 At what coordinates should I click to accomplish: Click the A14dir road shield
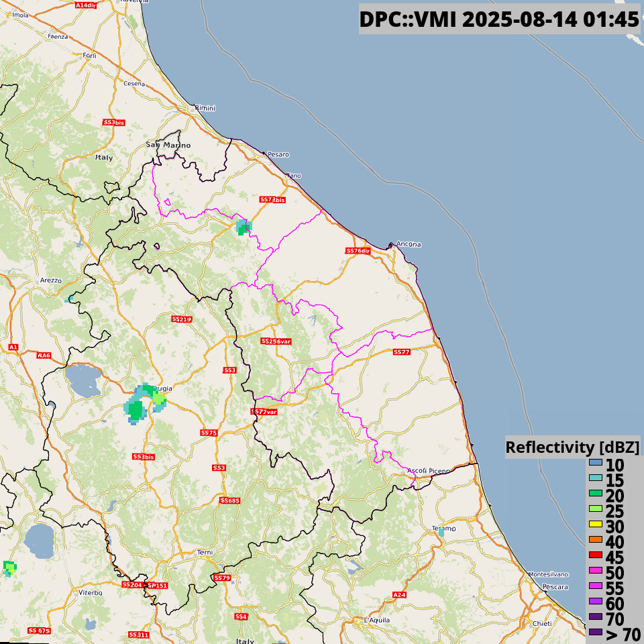[85, 5]
